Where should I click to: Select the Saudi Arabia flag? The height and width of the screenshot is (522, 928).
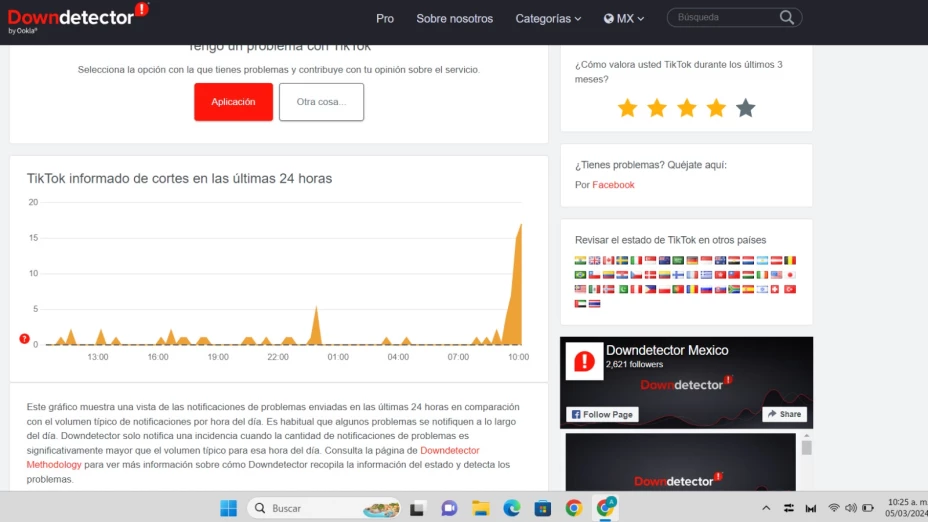[678, 260]
